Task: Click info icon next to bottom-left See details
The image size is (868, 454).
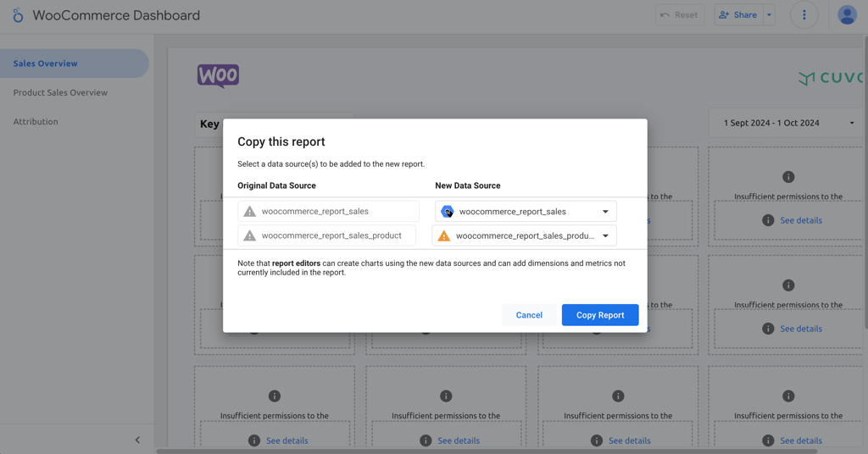Action: pyautogui.click(x=254, y=440)
